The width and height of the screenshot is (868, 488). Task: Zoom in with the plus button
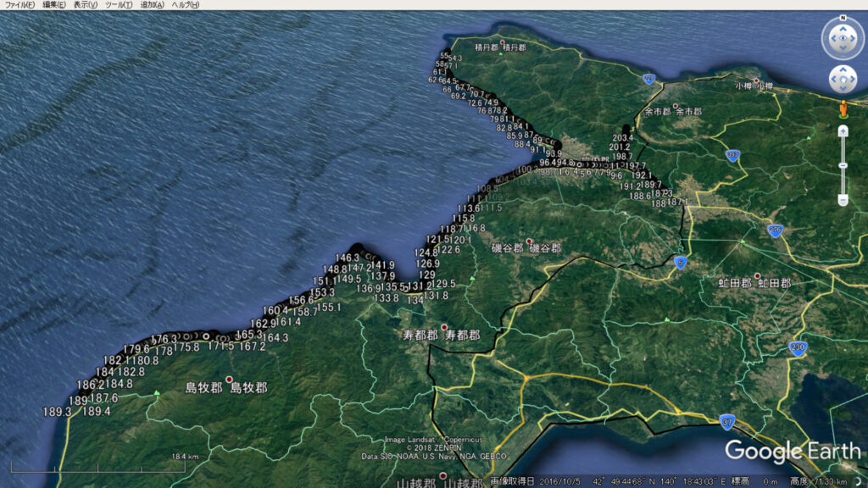pos(843,131)
